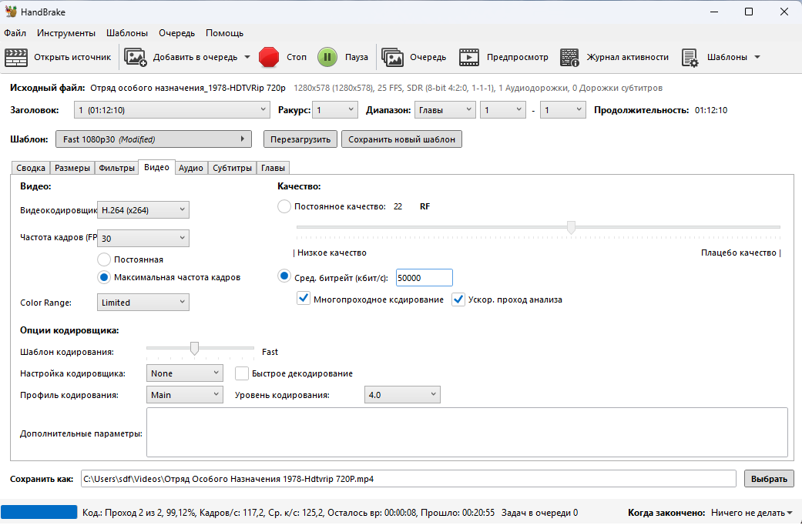Open the Preview window icon
The width and height of the screenshot is (802, 532).
coord(469,57)
